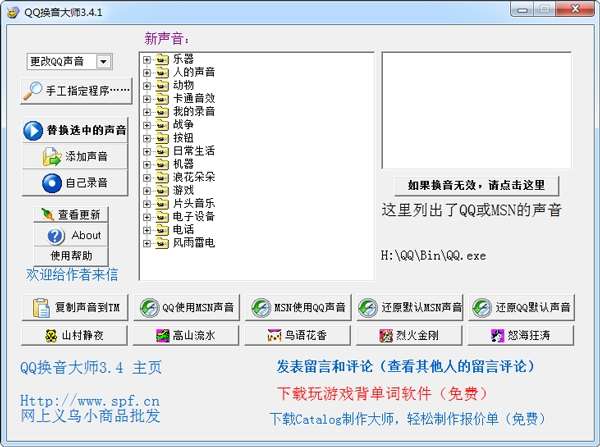The image size is (600, 447).
Task: Click the empty QQ/MSN sound list box
Action: [476, 110]
